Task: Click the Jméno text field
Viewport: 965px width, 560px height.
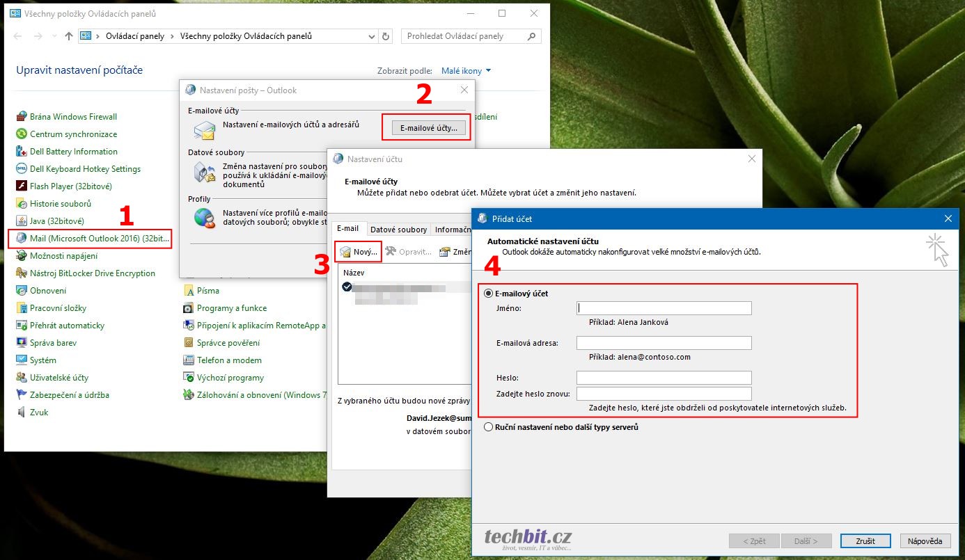Action: pyautogui.click(x=664, y=308)
